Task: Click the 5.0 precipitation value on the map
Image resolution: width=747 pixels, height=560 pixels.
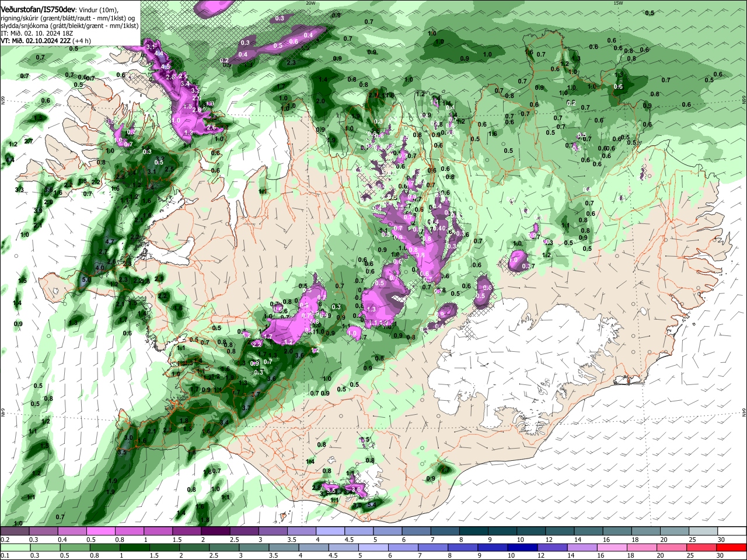Action: pyautogui.click(x=86, y=280)
